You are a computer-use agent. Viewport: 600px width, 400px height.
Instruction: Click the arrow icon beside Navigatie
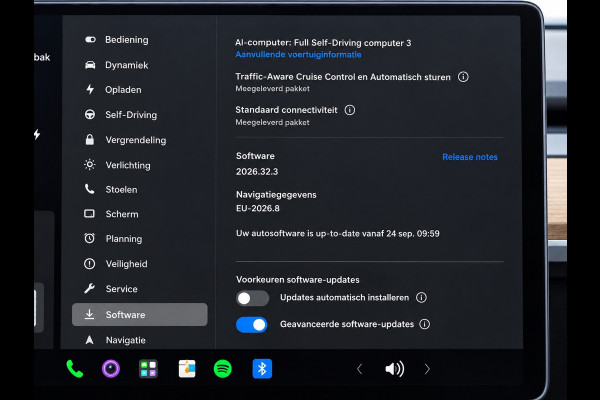coord(90,340)
